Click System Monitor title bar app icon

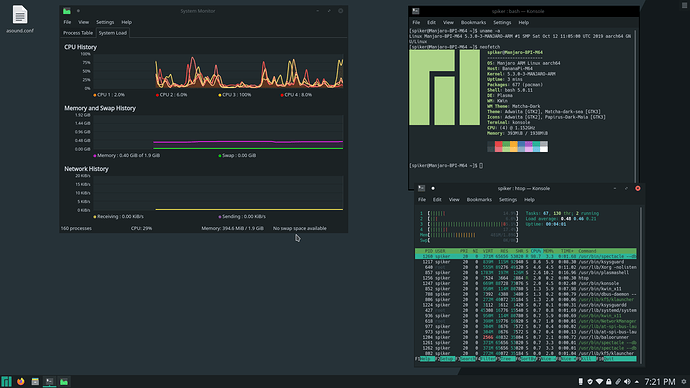(67, 11)
